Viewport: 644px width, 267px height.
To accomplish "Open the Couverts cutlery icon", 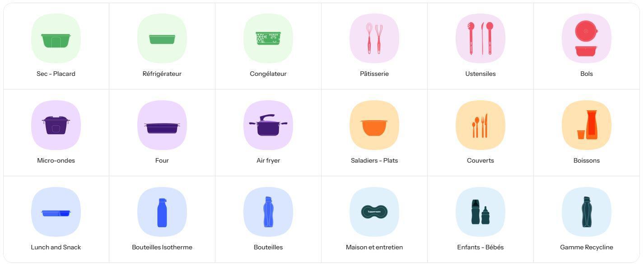I will pyautogui.click(x=481, y=126).
